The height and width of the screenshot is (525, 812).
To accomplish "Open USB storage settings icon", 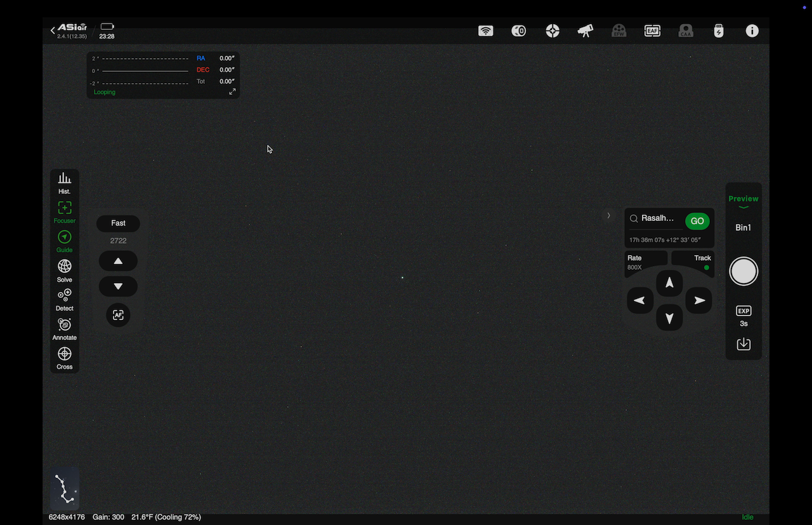I will (719, 31).
